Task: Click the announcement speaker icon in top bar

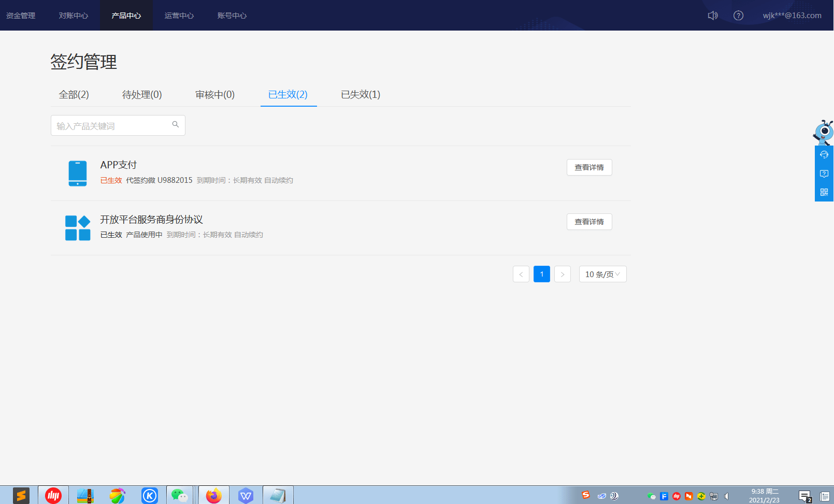Action: pyautogui.click(x=712, y=16)
